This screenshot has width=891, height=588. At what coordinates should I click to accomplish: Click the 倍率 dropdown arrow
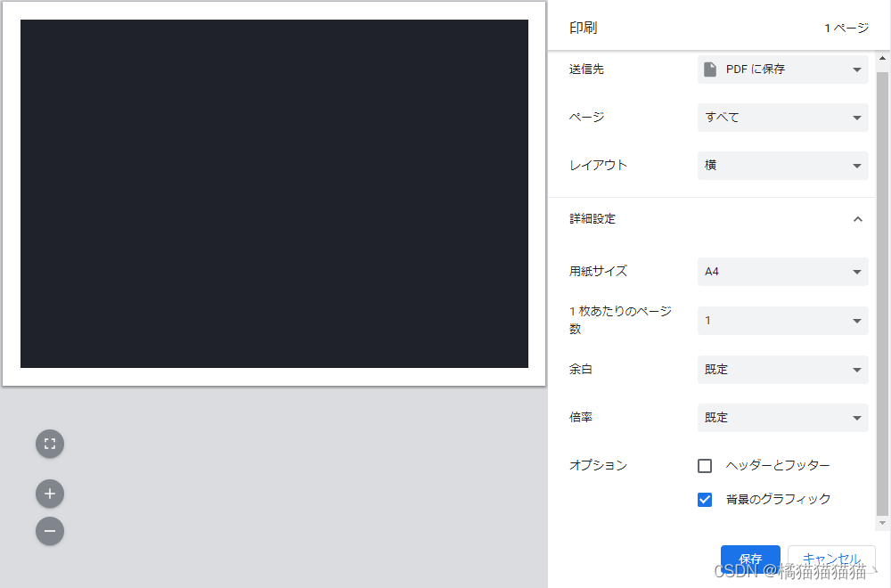point(856,418)
